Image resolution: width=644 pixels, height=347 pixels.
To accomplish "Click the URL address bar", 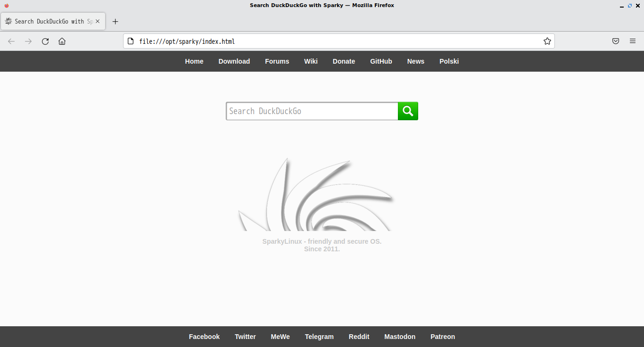I will coord(339,41).
